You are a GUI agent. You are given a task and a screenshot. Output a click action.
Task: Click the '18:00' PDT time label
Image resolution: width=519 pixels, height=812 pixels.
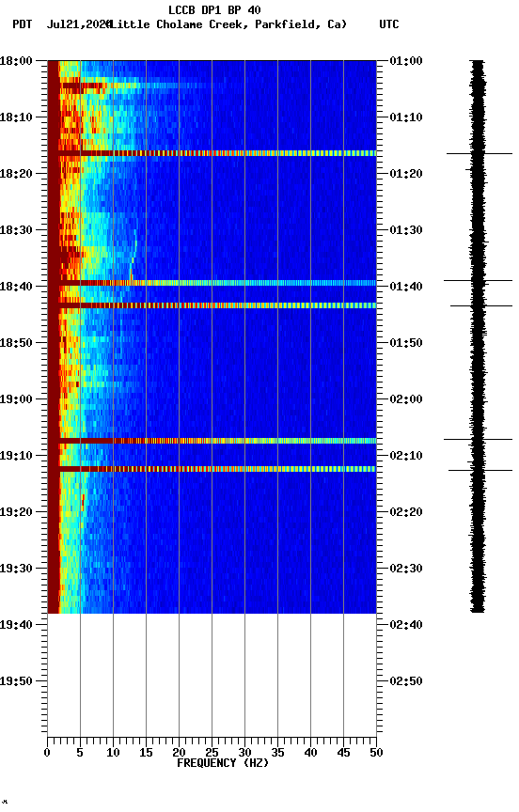point(16,61)
